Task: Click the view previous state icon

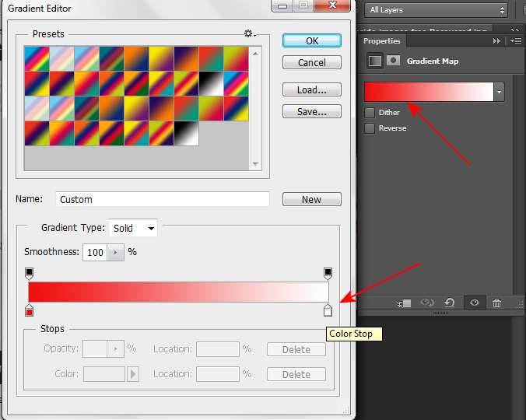Action: click(426, 303)
